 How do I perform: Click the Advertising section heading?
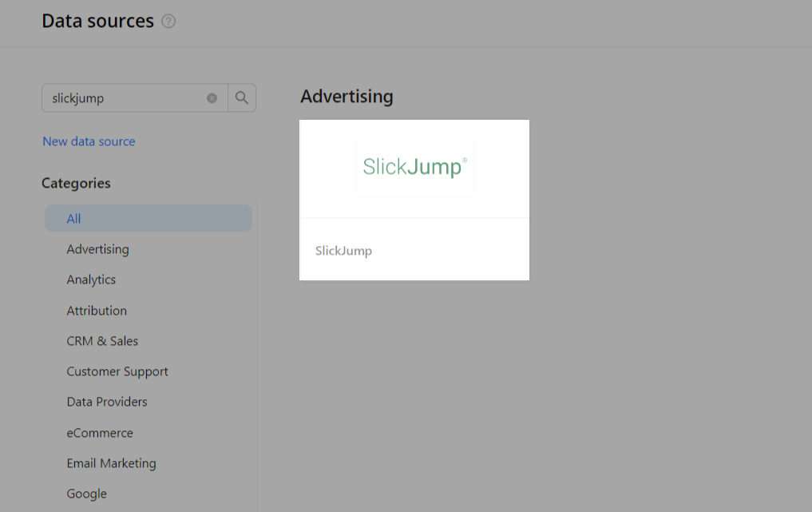click(x=347, y=96)
